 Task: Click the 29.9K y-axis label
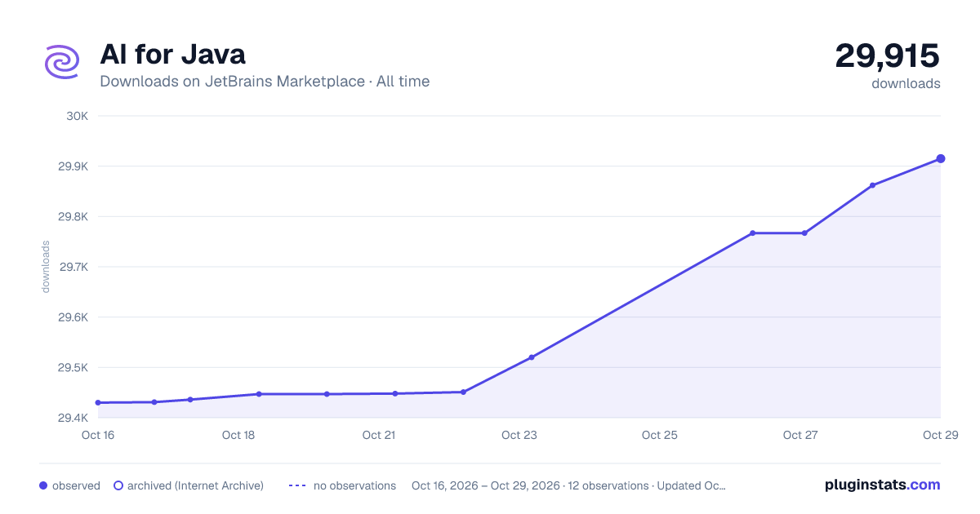tap(73, 166)
